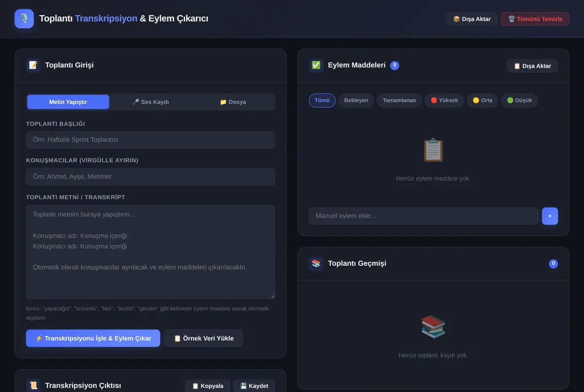
Task: Show only Orta priority actions
Action: [482, 101]
